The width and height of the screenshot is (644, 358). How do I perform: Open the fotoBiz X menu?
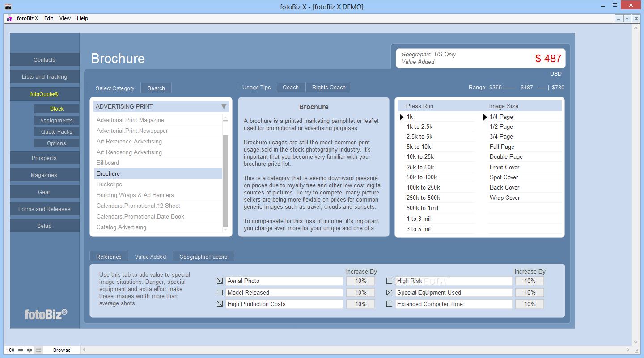27,18
